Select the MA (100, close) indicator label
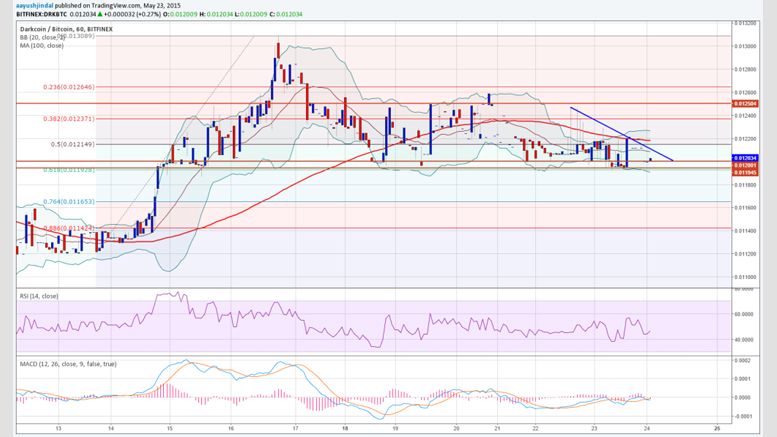Viewport: 777px width, 437px height. point(42,45)
